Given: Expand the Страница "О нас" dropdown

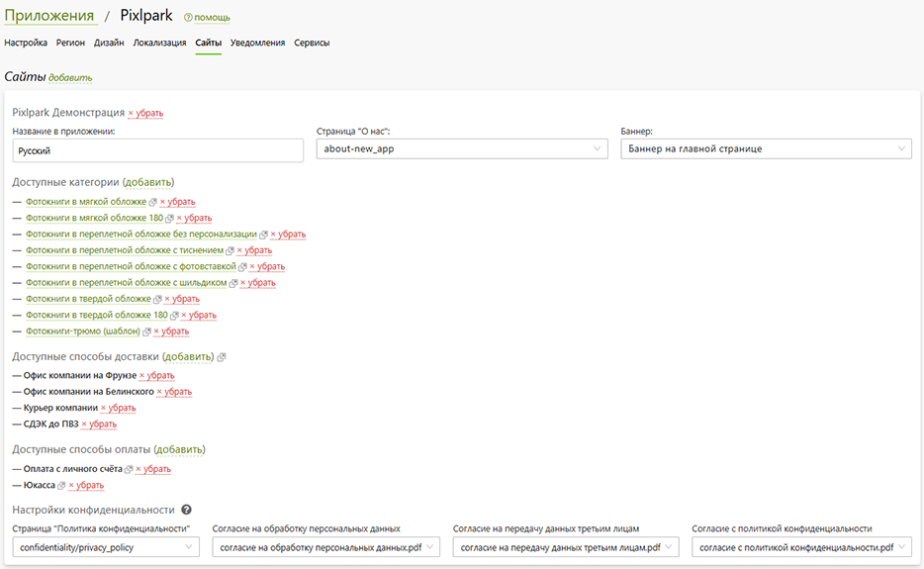Looking at the screenshot, I should click(x=462, y=149).
